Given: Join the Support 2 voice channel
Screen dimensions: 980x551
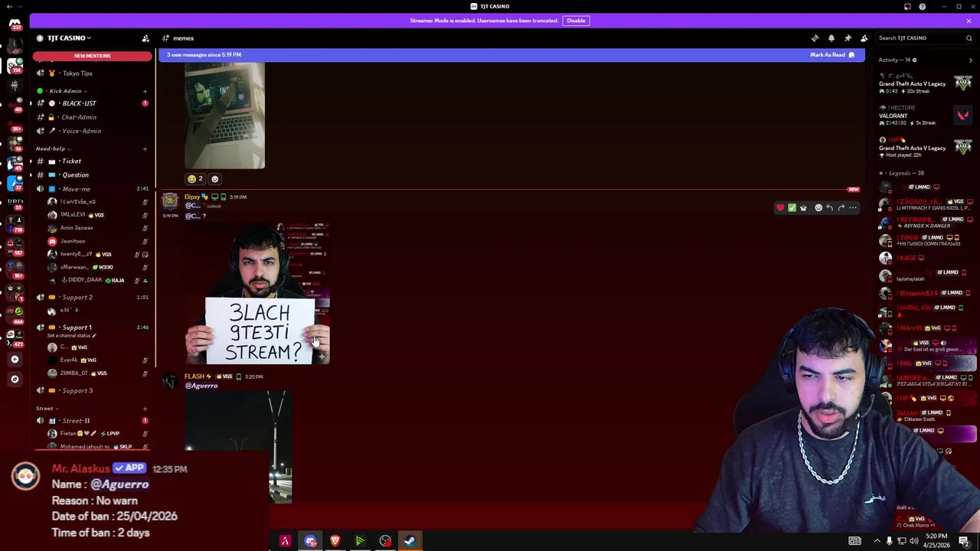Looking at the screenshot, I should (x=92, y=297).
